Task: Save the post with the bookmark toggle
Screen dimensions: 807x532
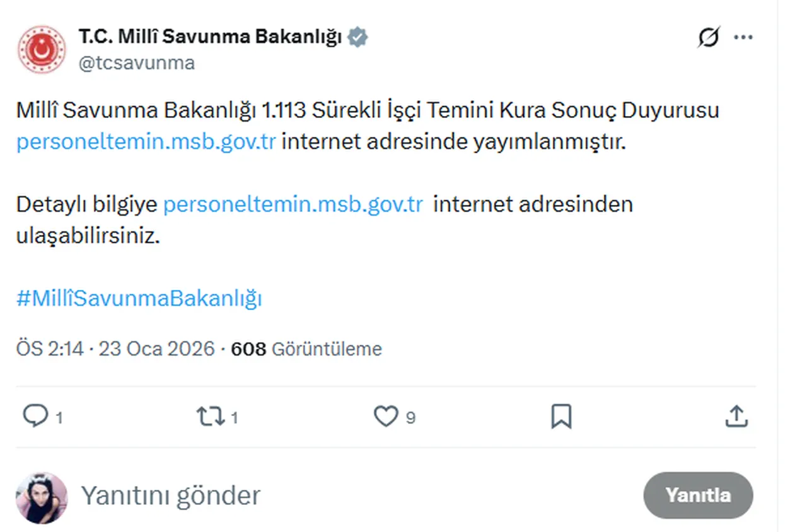Action: (562, 416)
